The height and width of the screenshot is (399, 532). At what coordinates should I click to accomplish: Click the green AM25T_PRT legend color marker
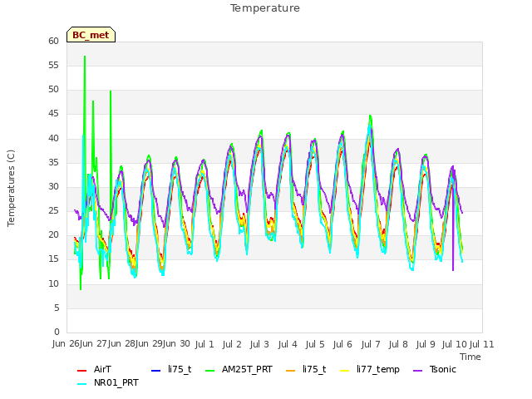[210, 371]
